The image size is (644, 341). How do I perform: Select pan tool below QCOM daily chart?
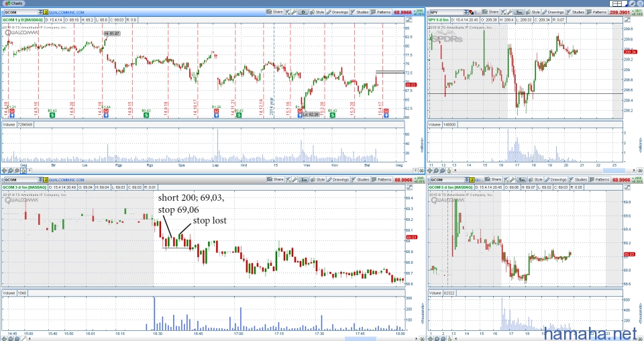(4, 170)
